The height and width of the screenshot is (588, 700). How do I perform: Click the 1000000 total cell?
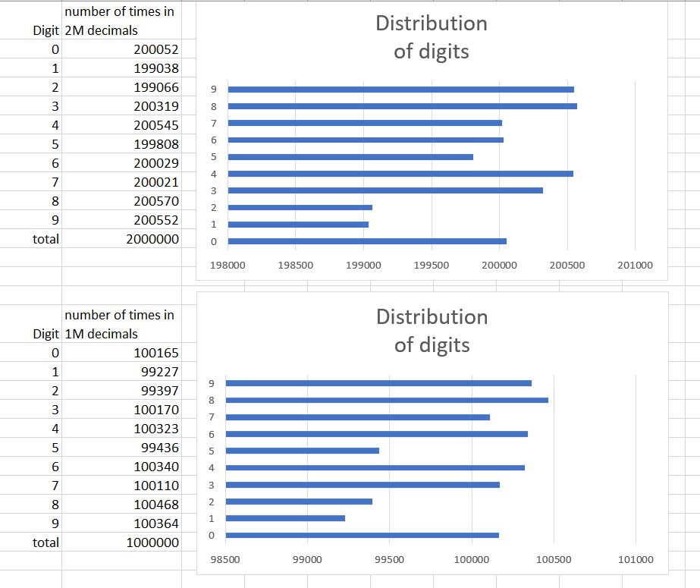[121, 542]
